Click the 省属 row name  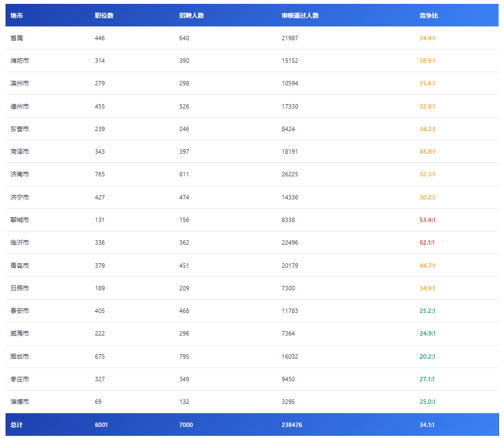point(17,38)
